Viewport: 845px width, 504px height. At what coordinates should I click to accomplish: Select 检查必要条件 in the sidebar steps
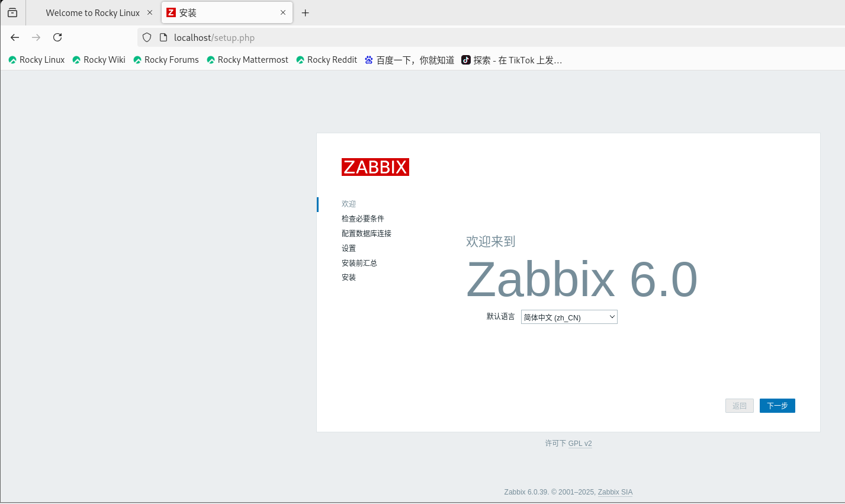(363, 218)
